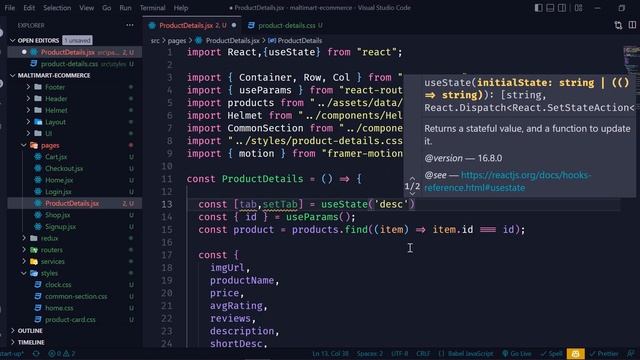640x360 pixels.
Task: Expand the TIMELINE section
Action: pyautogui.click(x=31, y=342)
